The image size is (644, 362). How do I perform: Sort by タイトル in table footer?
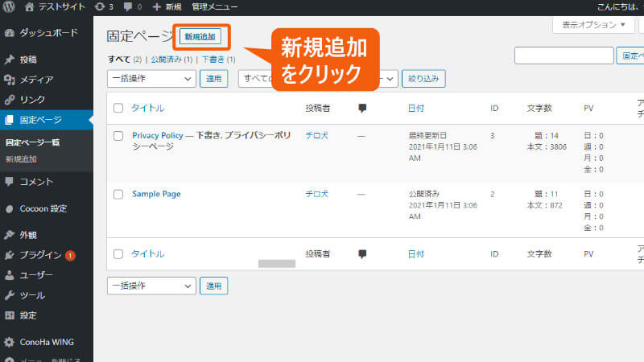pos(148,253)
